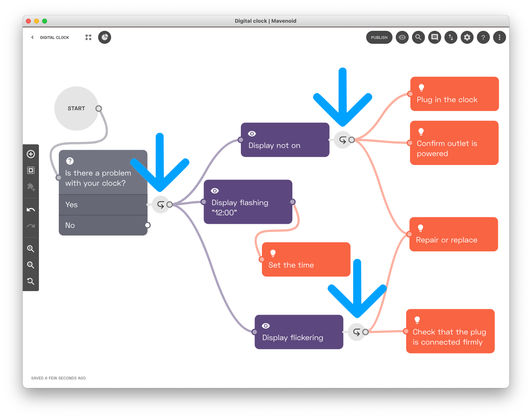The image size is (532, 418).
Task: Click the loop connector after Display not on
Action: click(343, 140)
